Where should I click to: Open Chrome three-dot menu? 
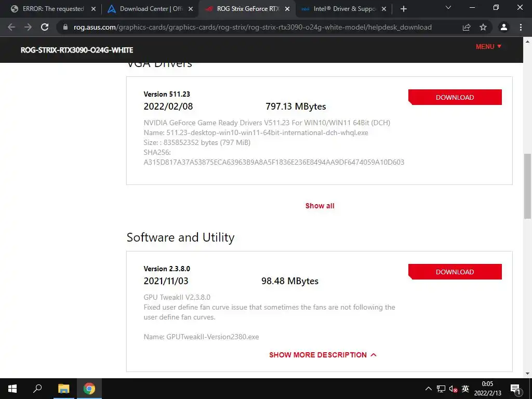[x=521, y=27]
